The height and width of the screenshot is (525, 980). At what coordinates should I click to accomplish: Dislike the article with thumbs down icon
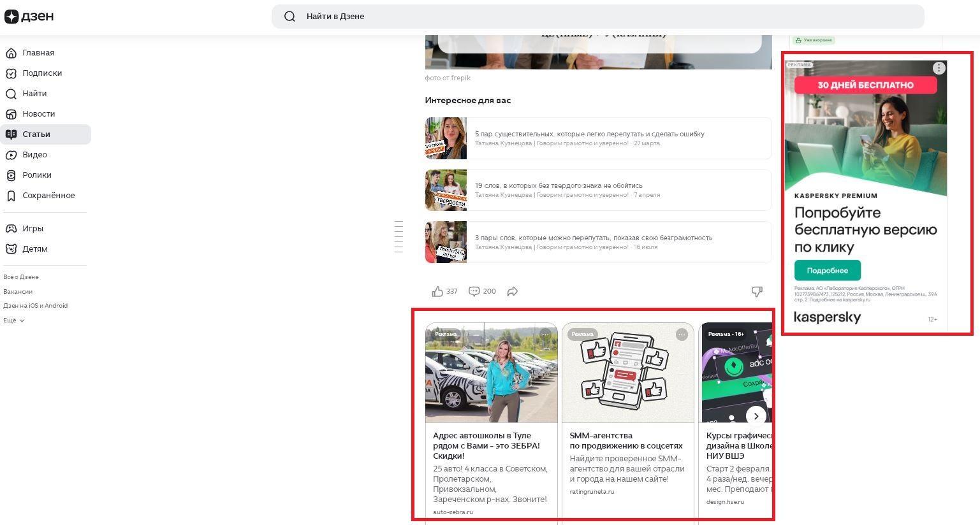tap(757, 291)
